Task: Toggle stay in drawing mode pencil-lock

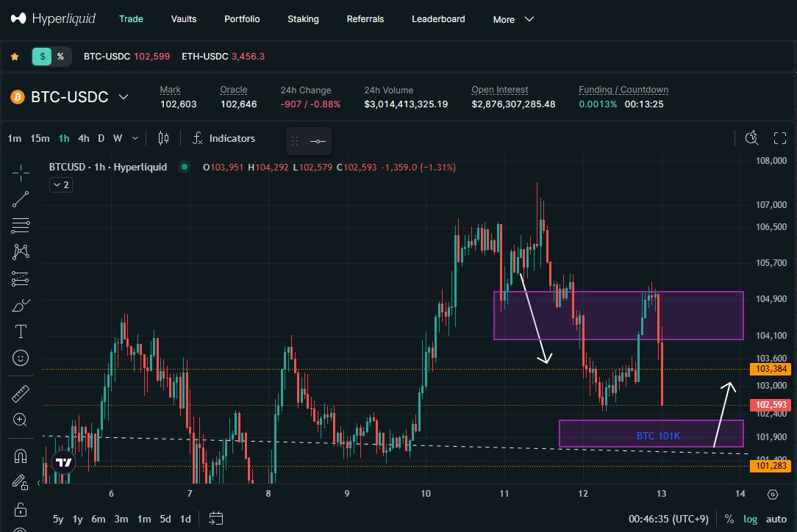Action: click(21, 482)
